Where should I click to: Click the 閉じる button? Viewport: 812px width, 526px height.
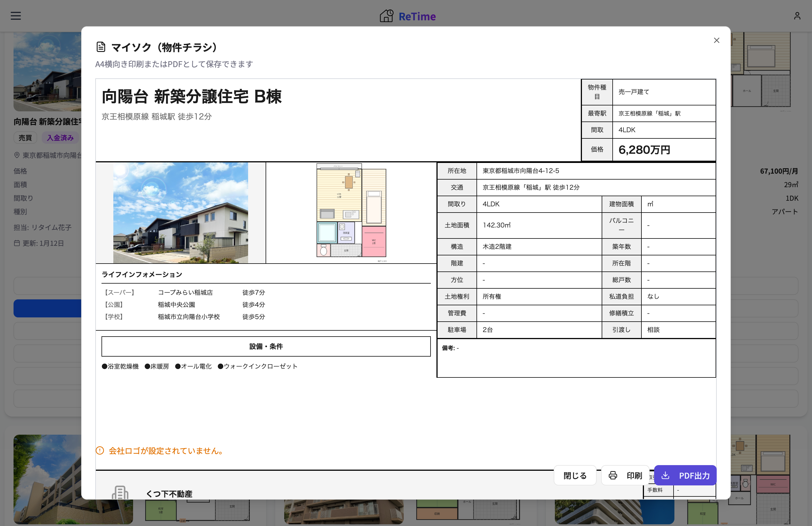(575, 475)
